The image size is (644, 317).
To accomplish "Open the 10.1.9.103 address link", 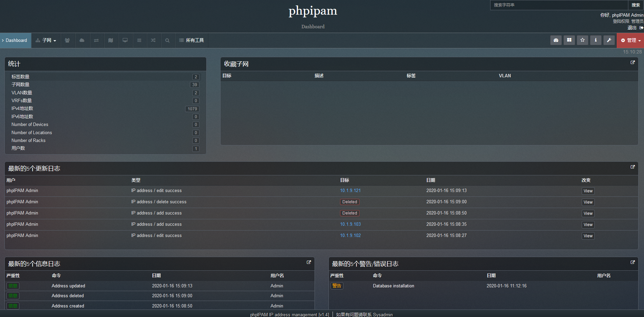I will (350, 224).
